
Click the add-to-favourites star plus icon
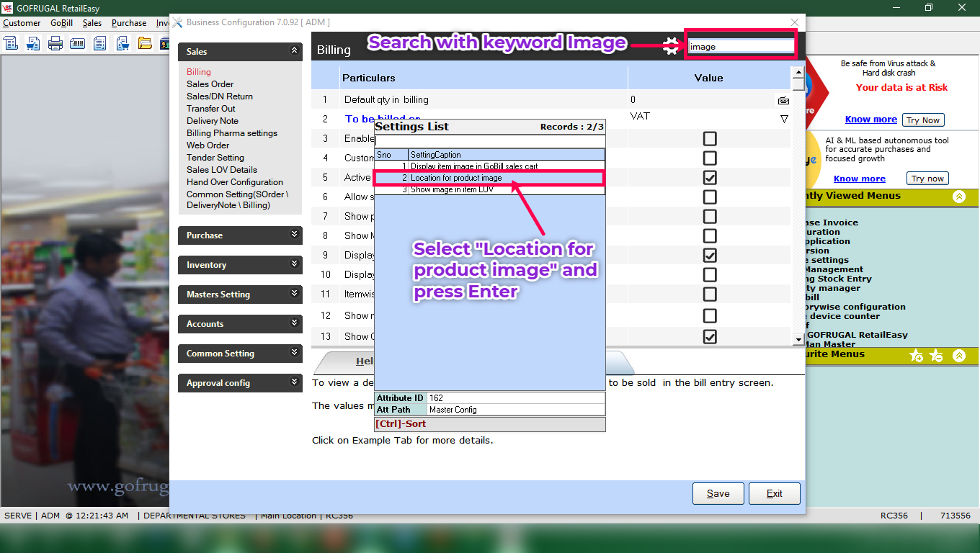coord(917,356)
